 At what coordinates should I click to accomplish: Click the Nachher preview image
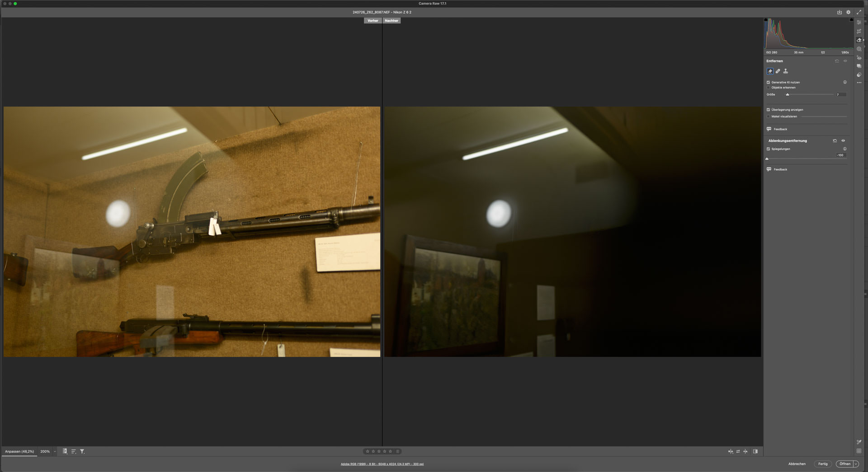pyautogui.click(x=572, y=232)
